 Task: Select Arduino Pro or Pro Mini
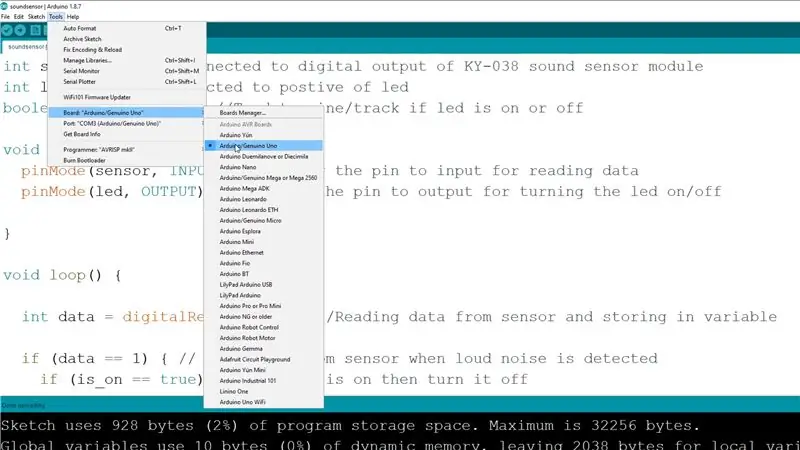263,307
